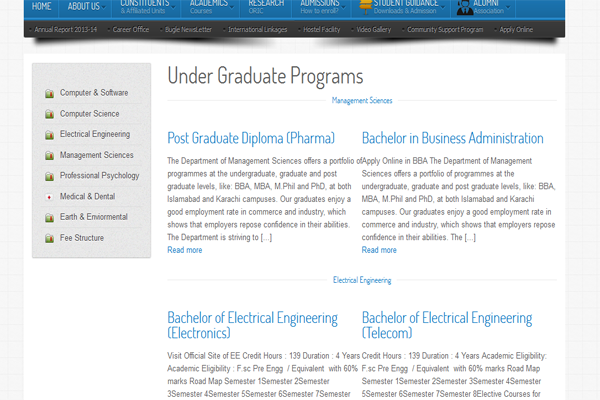Open the Constituents & Affiliated Units menu
The width and height of the screenshot is (600, 400).
(146, 7)
